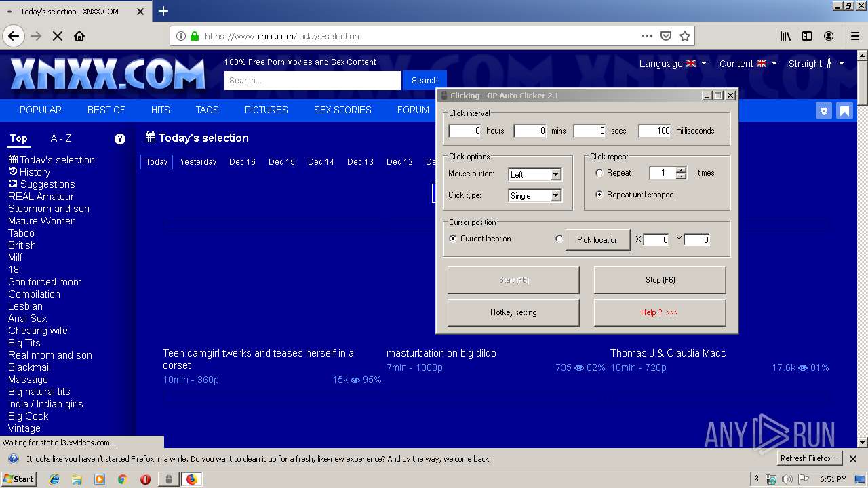Open the Firefox Library icon
Viewport: 868px width, 488px height.
pyautogui.click(x=785, y=36)
